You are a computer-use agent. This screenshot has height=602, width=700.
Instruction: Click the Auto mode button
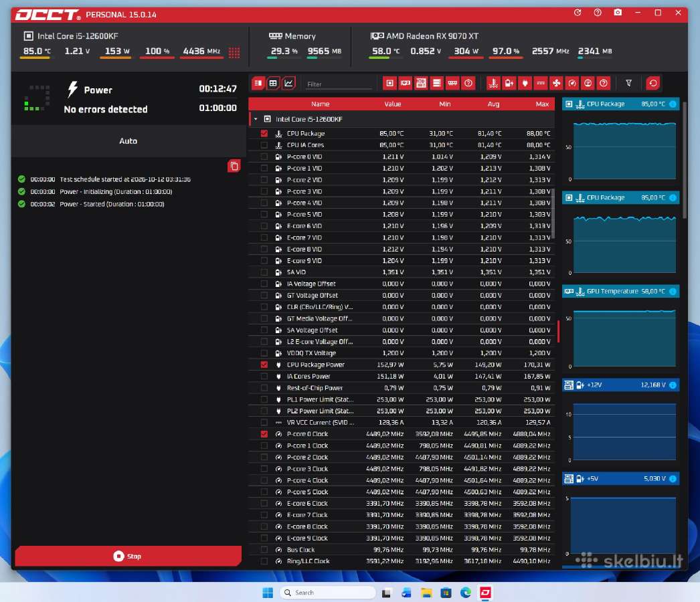(x=128, y=141)
